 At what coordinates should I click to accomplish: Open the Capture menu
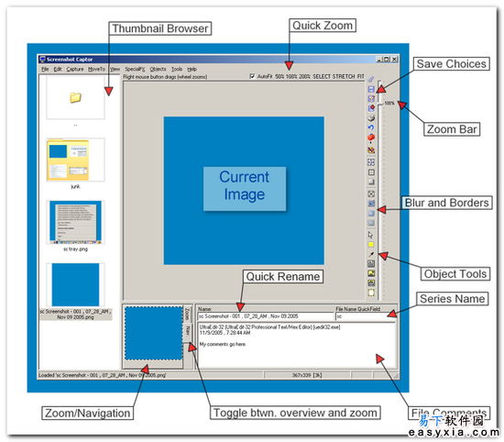pos(75,69)
